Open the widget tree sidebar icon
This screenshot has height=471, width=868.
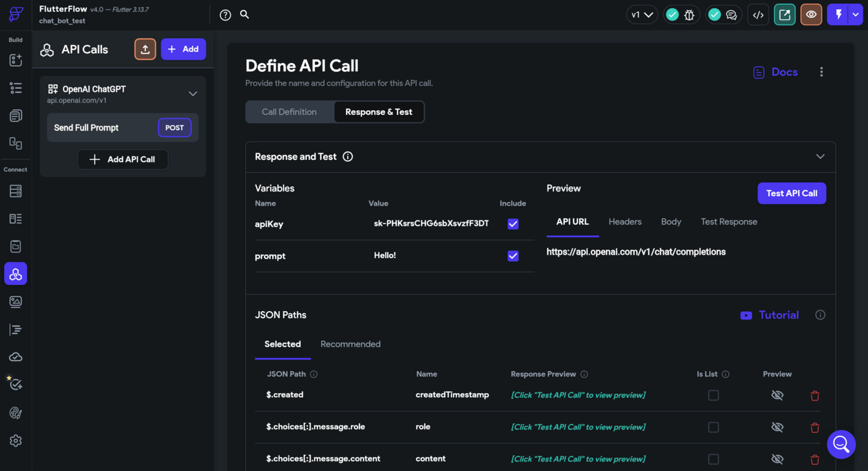(15, 88)
